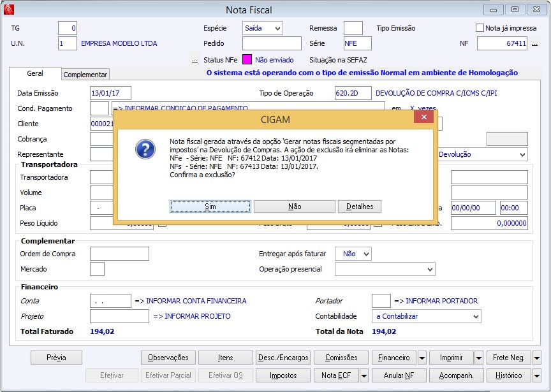Screen dimensions: 551x392
Task: Click the Cond. Pagamento code field
Action: point(99,108)
